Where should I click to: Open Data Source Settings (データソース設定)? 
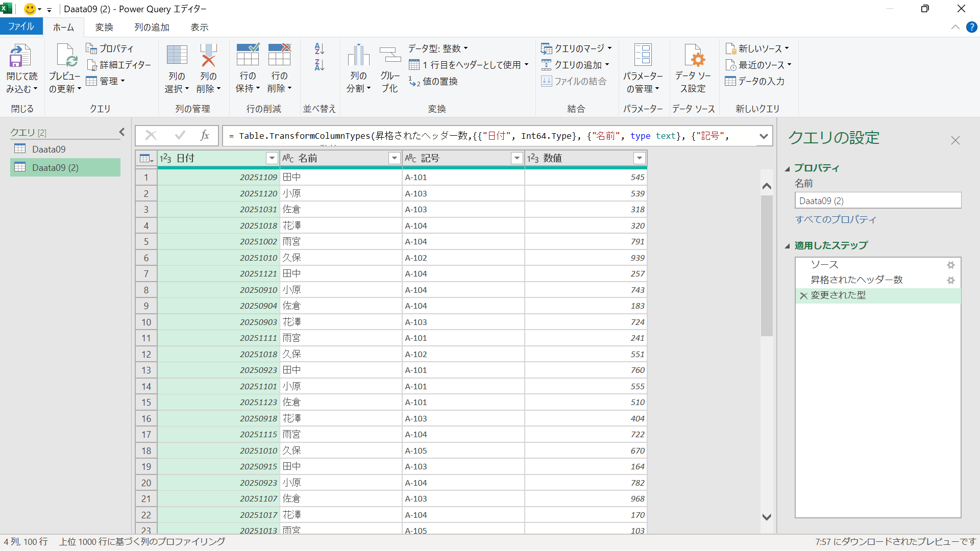[693, 56]
